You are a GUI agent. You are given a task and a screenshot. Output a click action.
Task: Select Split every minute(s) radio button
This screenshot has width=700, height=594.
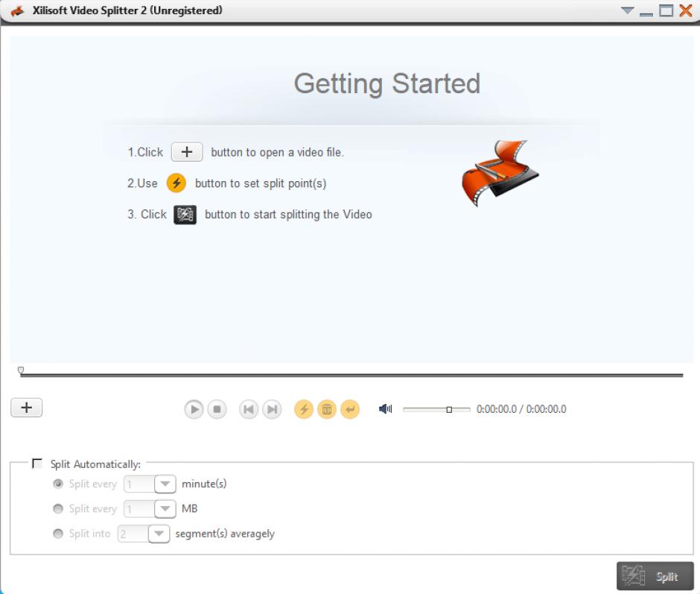click(x=58, y=484)
